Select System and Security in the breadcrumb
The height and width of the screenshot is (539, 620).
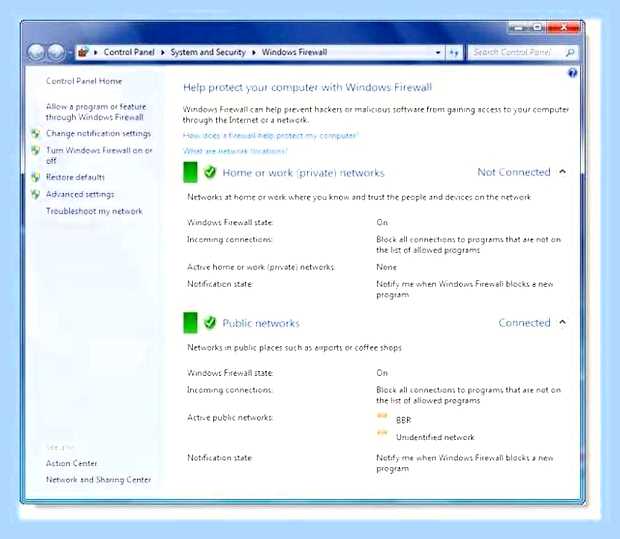point(208,52)
